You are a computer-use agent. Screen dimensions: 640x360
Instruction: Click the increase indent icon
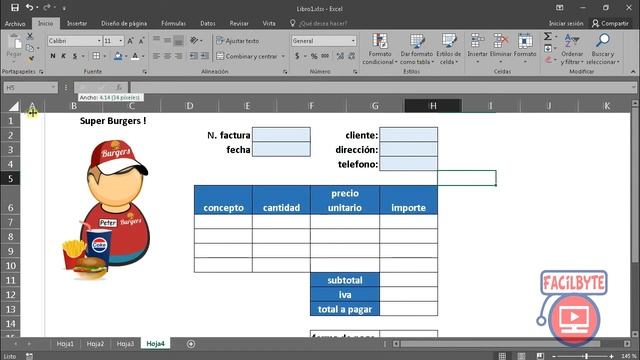tap(204, 56)
